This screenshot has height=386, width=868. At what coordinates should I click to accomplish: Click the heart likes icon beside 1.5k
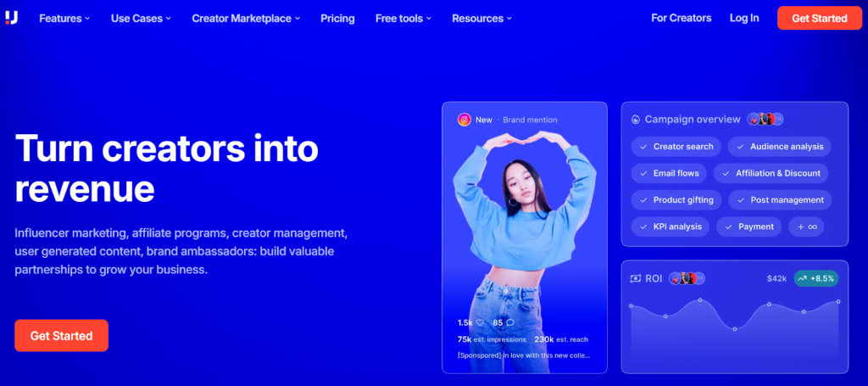480,322
